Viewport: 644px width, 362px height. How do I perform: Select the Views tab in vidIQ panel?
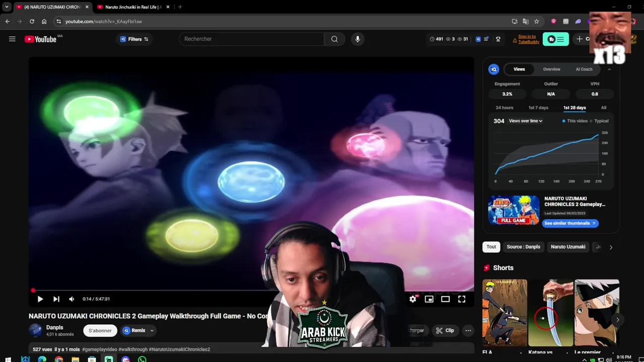pos(519,69)
